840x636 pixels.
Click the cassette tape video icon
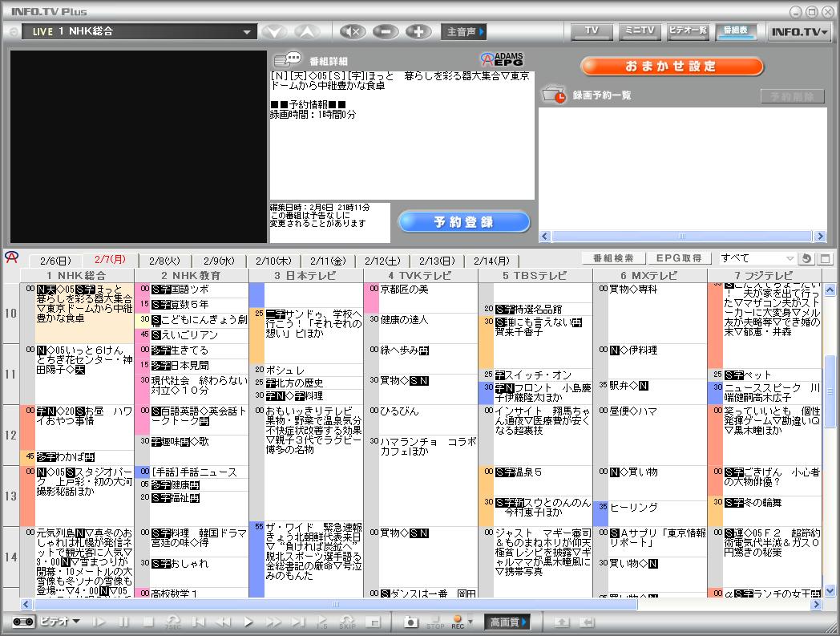pos(23,622)
